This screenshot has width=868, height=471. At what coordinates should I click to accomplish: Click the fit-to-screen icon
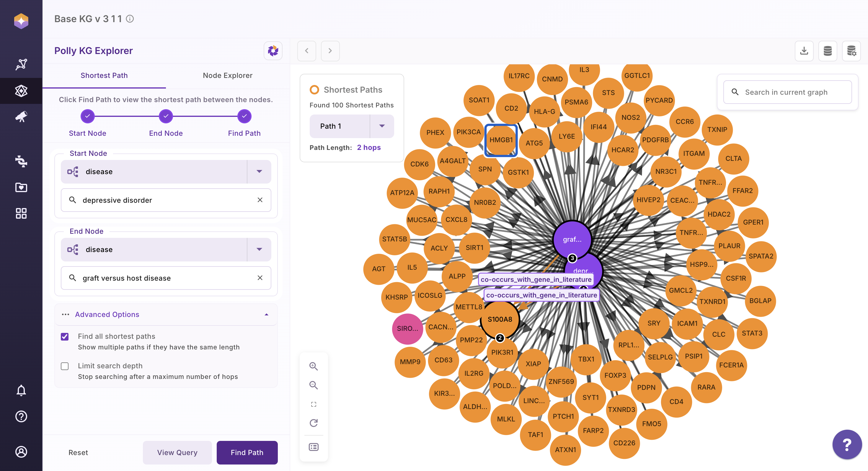click(313, 404)
